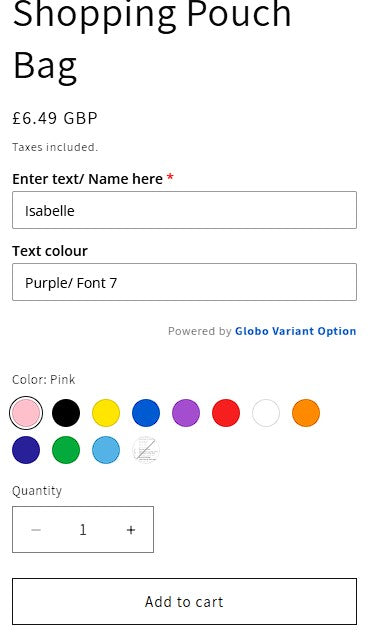This screenshot has width=373, height=643.
Task: Pick the yellow color swatch
Action: (x=106, y=413)
